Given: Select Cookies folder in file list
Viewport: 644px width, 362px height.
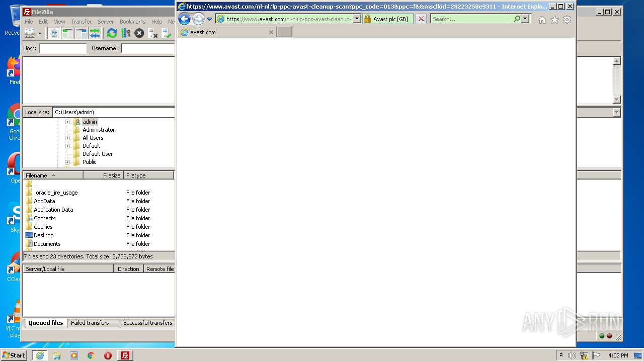Looking at the screenshot, I should (99, 227).
